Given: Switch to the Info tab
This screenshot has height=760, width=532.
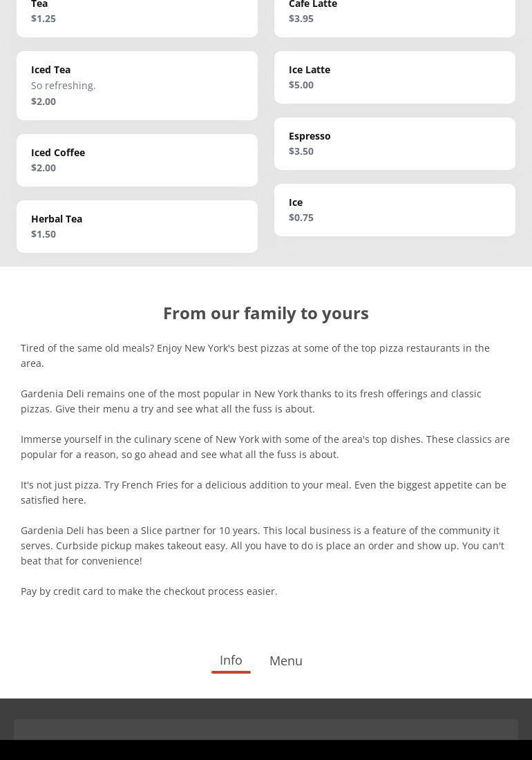Looking at the screenshot, I should 231,661.
